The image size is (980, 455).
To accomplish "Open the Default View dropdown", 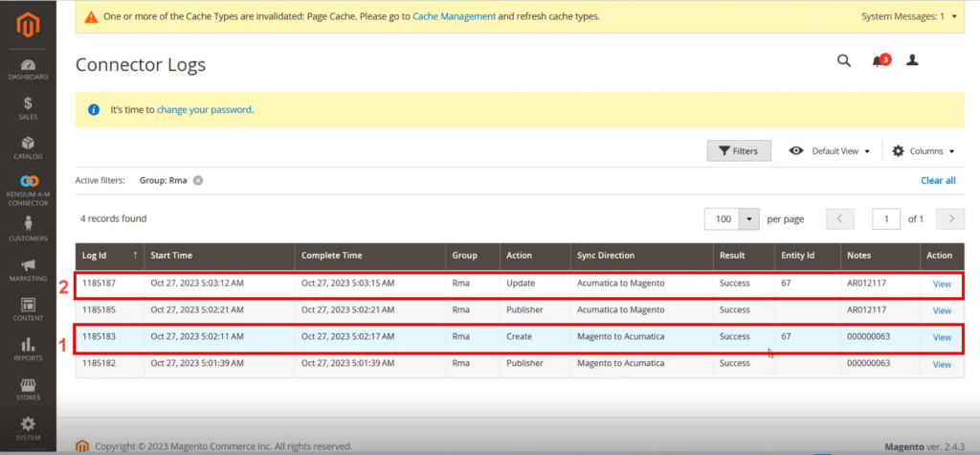I will [x=829, y=150].
